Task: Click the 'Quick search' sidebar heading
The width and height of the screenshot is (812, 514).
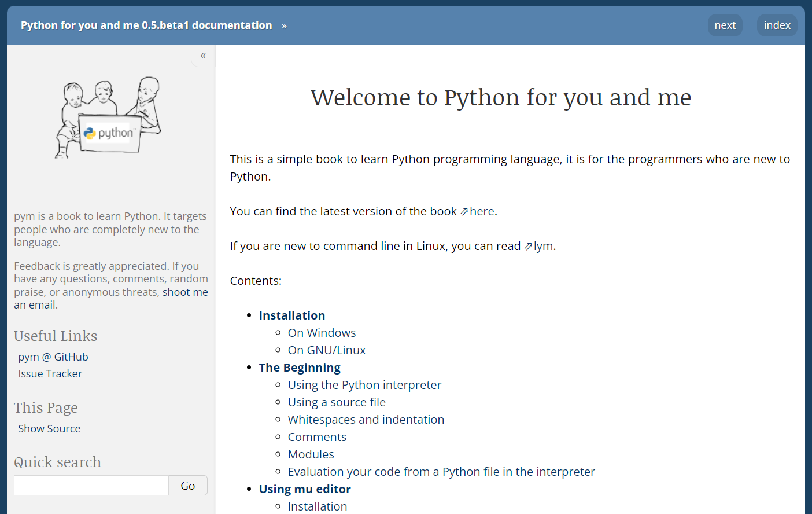Action: pyautogui.click(x=57, y=462)
